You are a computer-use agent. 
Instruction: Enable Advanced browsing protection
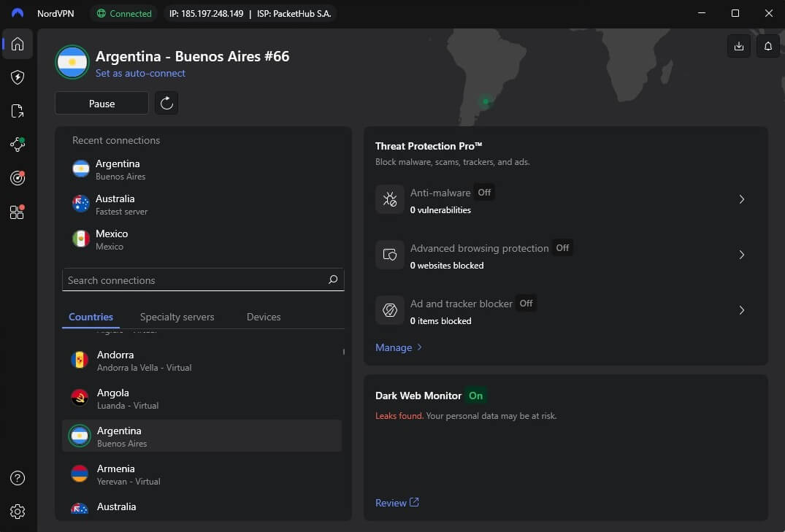(562, 248)
